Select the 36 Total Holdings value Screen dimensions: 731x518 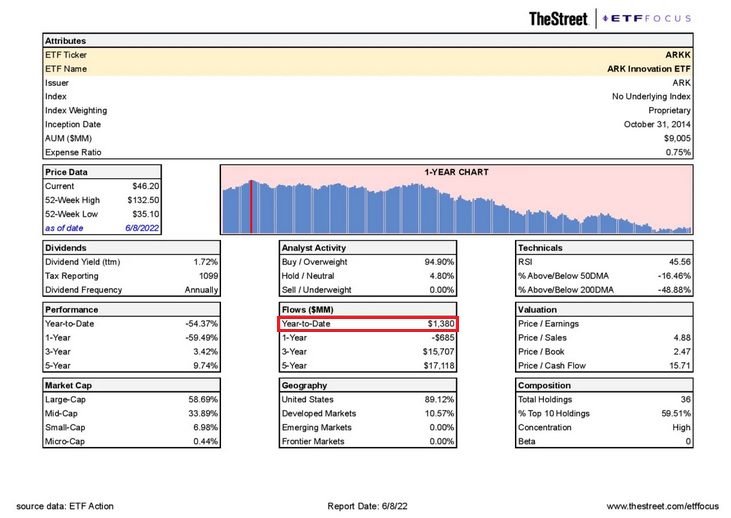[x=686, y=400]
